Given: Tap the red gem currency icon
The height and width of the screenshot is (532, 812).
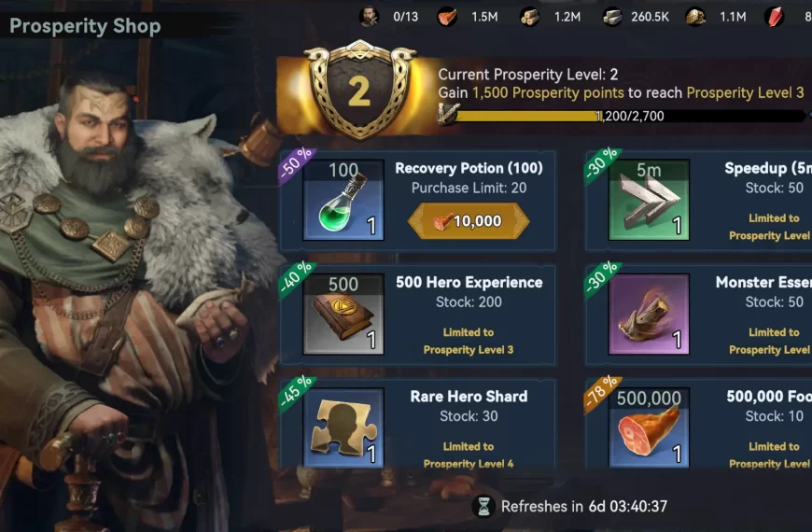Looking at the screenshot, I should tap(774, 17).
